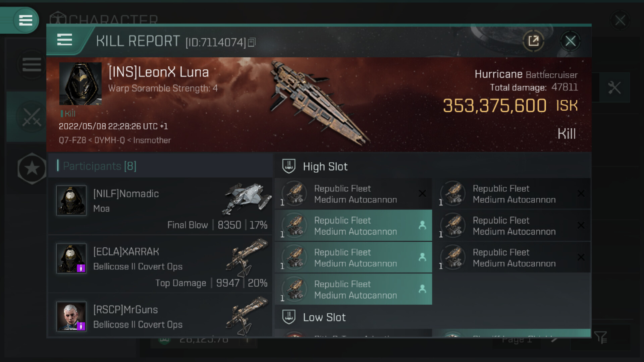644x362 pixels.
Task: Click the Hurricane Battlecruiser ship name
Action: tap(526, 74)
